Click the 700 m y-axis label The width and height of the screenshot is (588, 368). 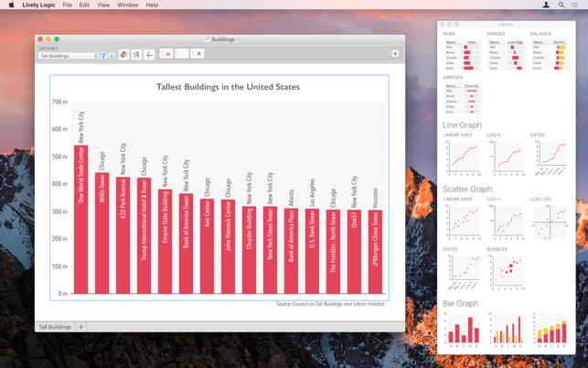tap(59, 102)
